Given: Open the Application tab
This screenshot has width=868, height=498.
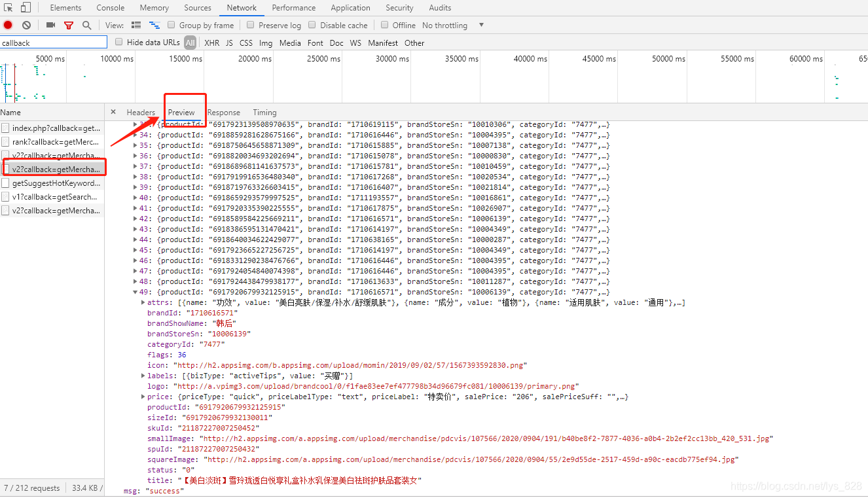Looking at the screenshot, I should pyautogui.click(x=351, y=8).
